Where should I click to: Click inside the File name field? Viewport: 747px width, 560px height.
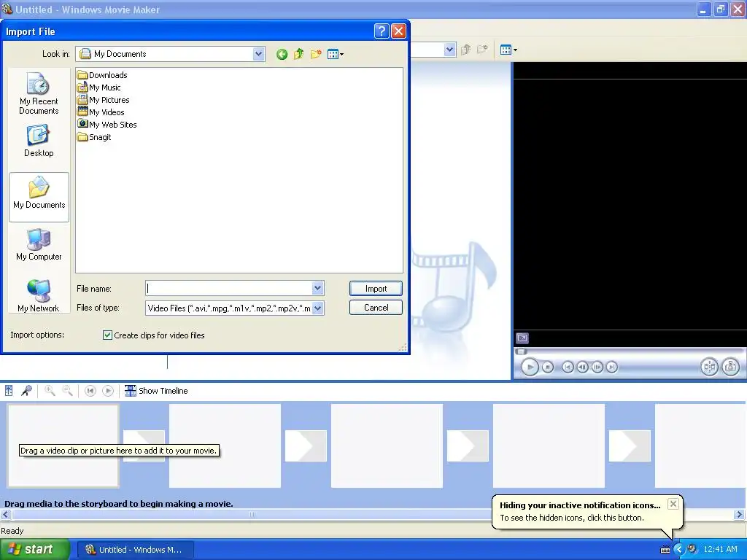pos(228,288)
